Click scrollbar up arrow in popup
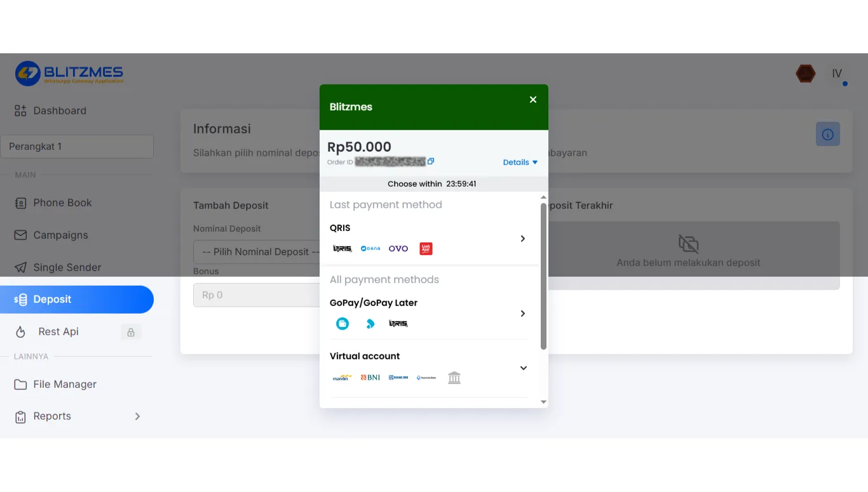 pyautogui.click(x=543, y=197)
